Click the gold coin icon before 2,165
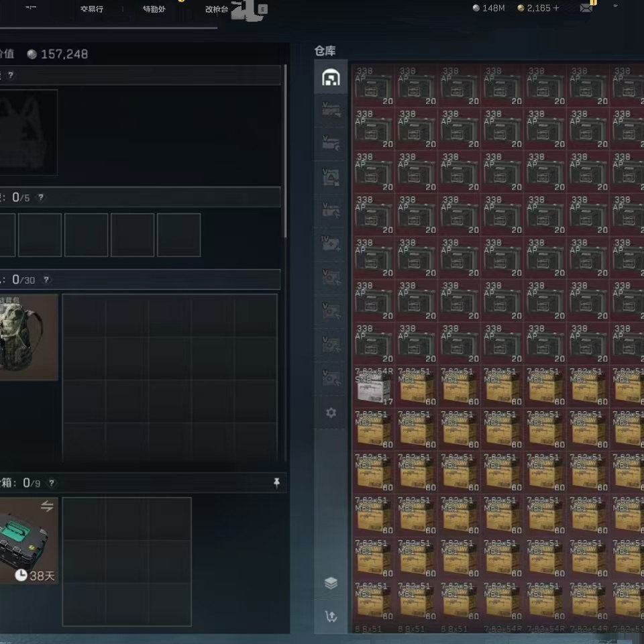The height and width of the screenshot is (644, 644). [x=521, y=8]
